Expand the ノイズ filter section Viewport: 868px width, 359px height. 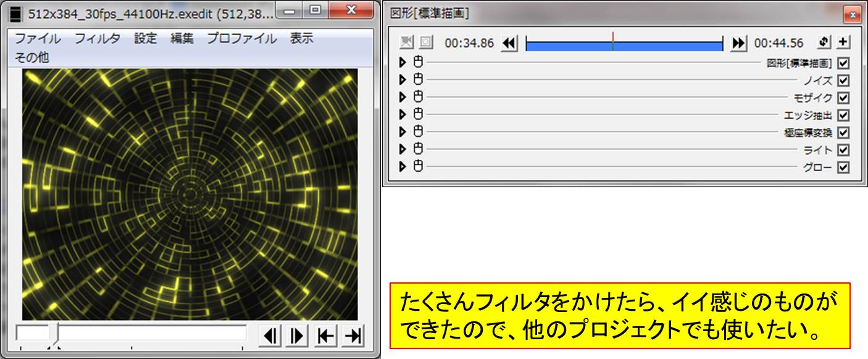coord(403,80)
